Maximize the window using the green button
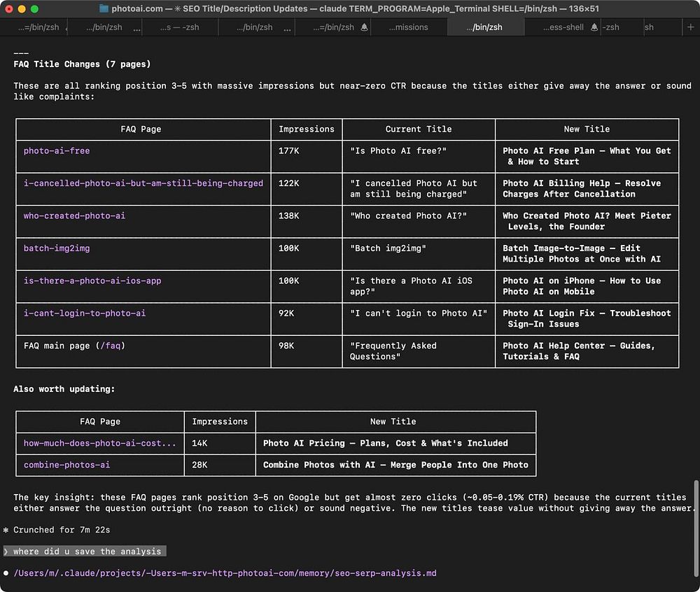700x592 pixels. click(35, 9)
